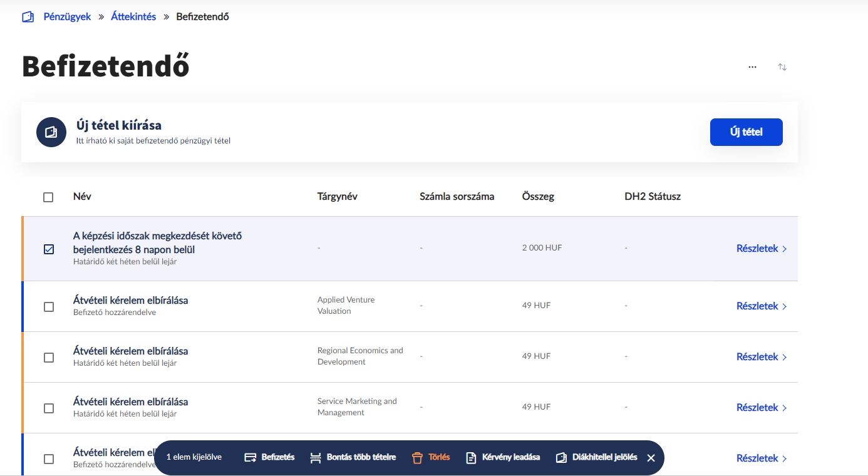Tick the Regional Economics and Development row checkbox
The height and width of the screenshot is (476, 868).
click(x=49, y=358)
